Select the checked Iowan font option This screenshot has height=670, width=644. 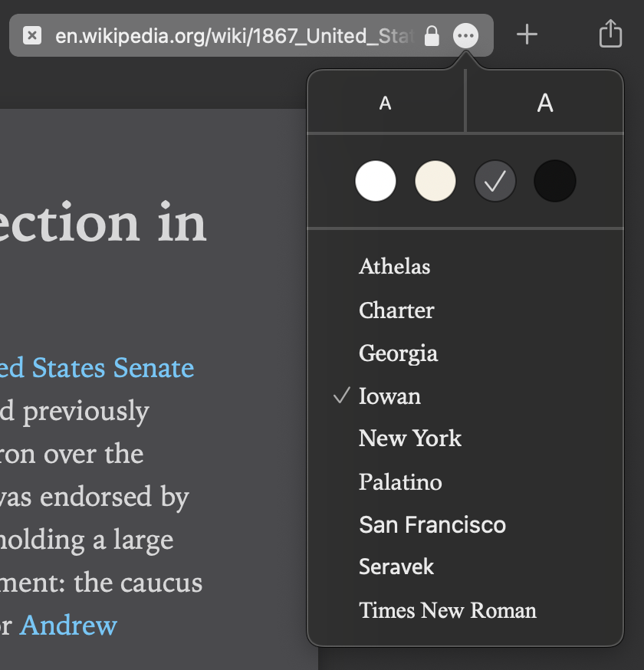(389, 396)
